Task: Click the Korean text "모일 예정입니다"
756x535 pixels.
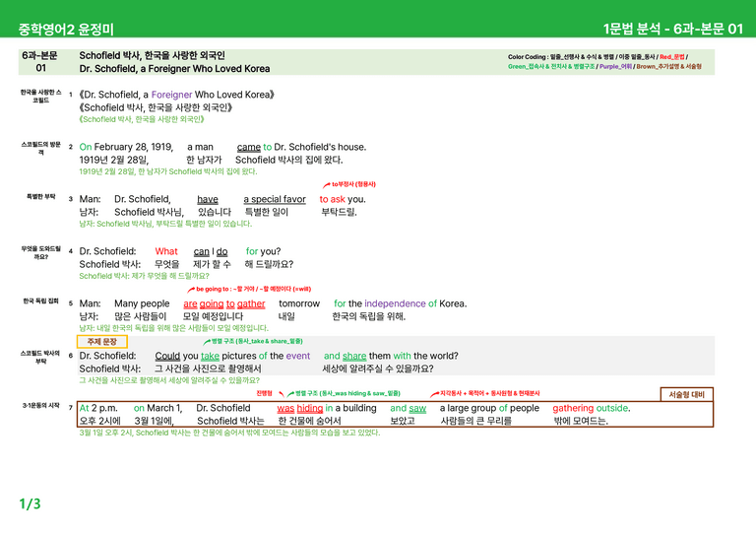Action: click(x=213, y=316)
